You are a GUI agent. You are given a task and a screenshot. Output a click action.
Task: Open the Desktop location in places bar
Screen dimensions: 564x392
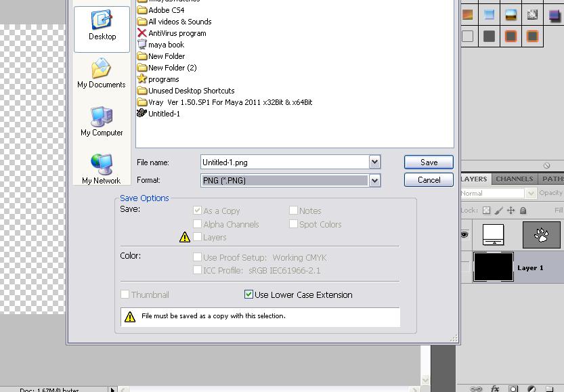[x=102, y=29]
